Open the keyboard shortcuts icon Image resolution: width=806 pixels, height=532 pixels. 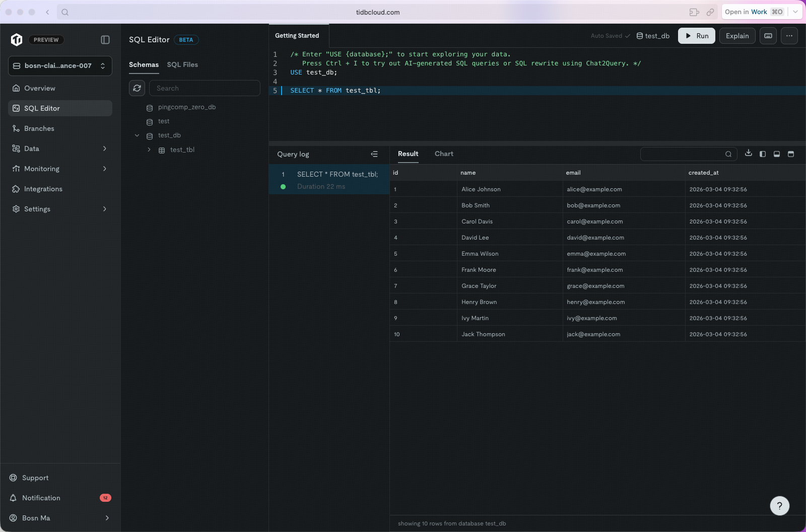click(768, 36)
